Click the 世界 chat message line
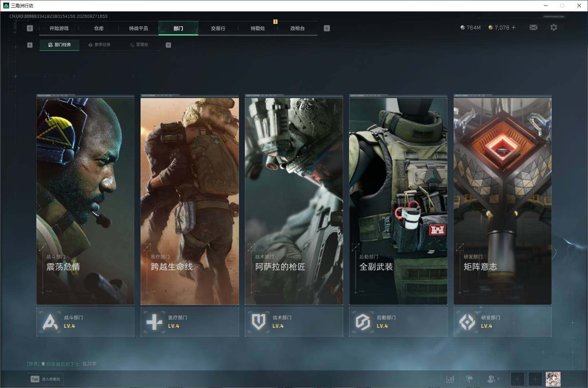The height and width of the screenshot is (388, 588). (62, 364)
